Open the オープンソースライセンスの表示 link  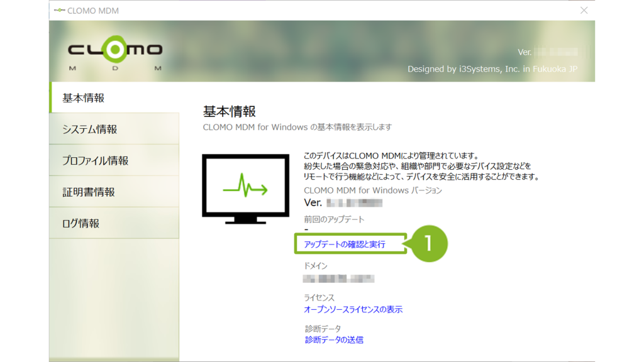click(353, 310)
